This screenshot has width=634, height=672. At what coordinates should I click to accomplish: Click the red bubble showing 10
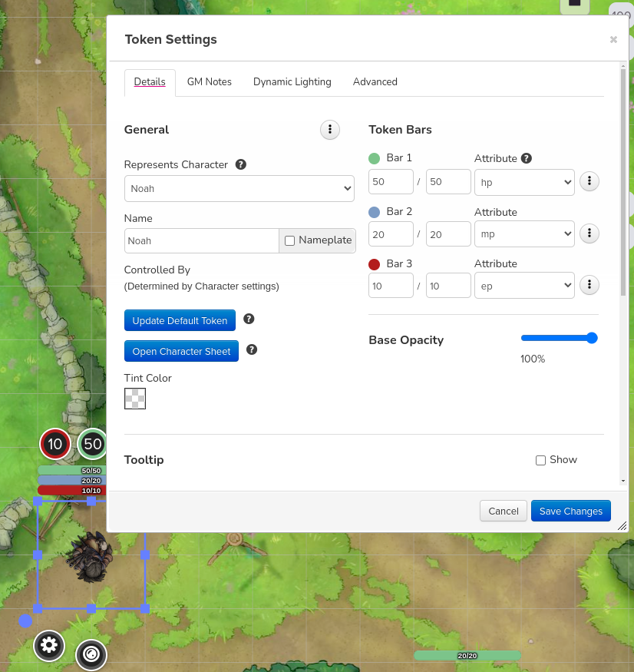tap(55, 444)
